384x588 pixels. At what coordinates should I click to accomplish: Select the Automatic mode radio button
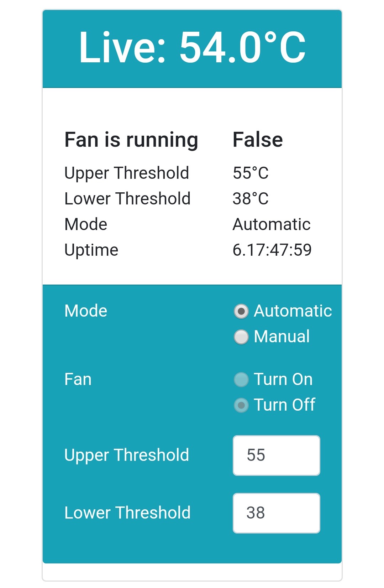pyautogui.click(x=241, y=311)
